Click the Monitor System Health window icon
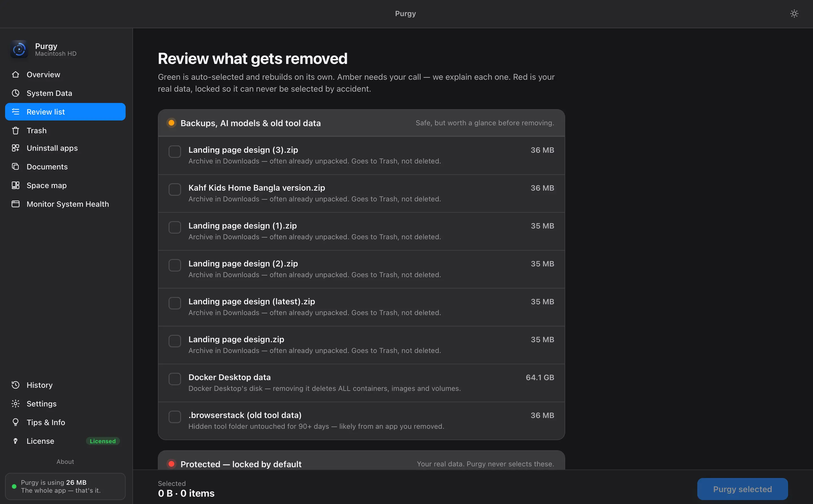This screenshot has height=504, width=813. click(15, 204)
